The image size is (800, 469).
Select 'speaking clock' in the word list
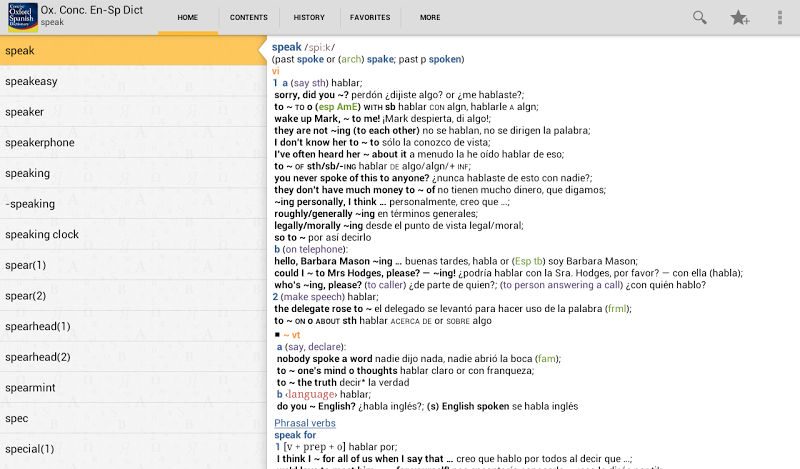click(132, 234)
